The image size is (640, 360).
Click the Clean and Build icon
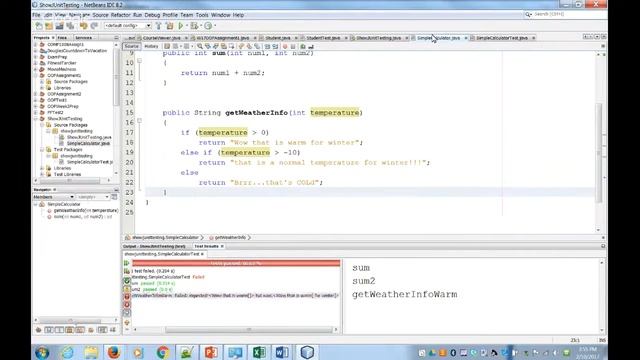pyautogui.click(x=170, y=26)
